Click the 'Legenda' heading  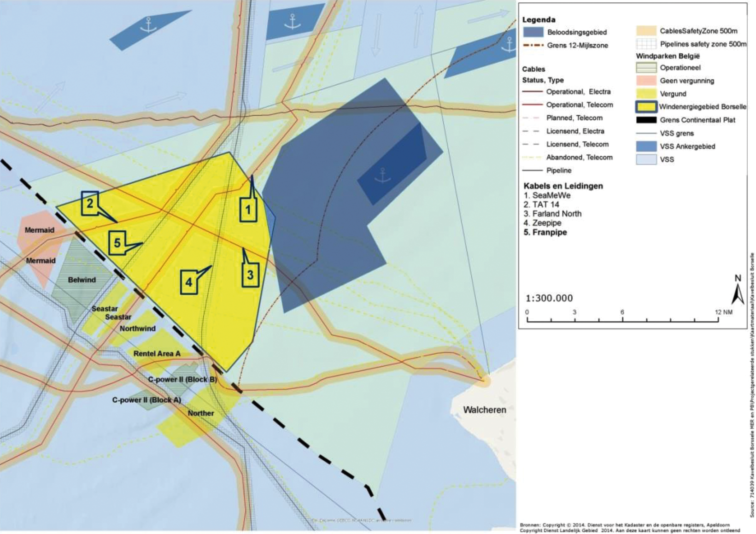pos(539,20)
